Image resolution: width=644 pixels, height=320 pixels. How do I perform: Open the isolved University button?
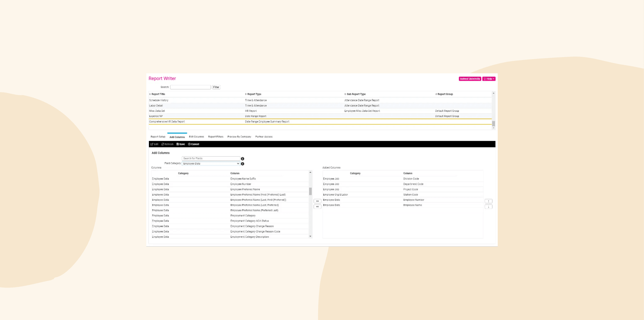tap(470, 79)
